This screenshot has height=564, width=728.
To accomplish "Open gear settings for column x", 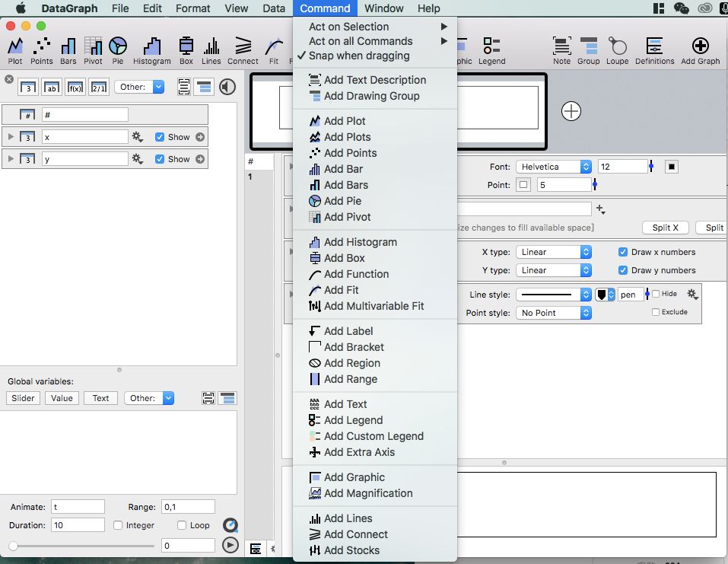I will pyautogui.click(x=137, y=137).
